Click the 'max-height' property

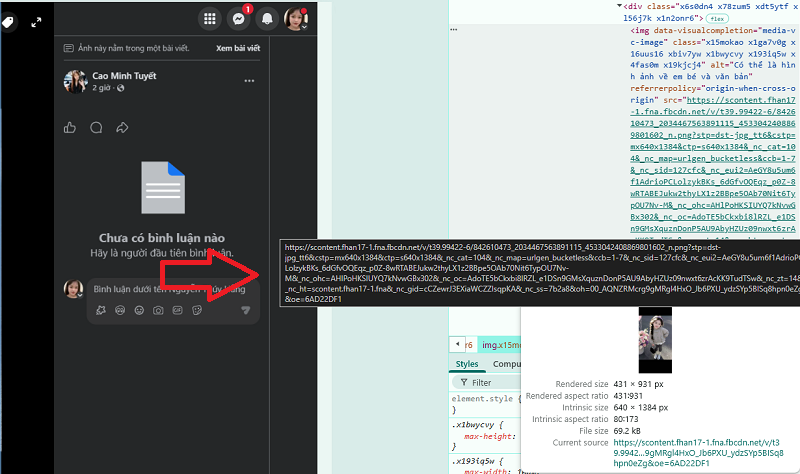[488, 436]
